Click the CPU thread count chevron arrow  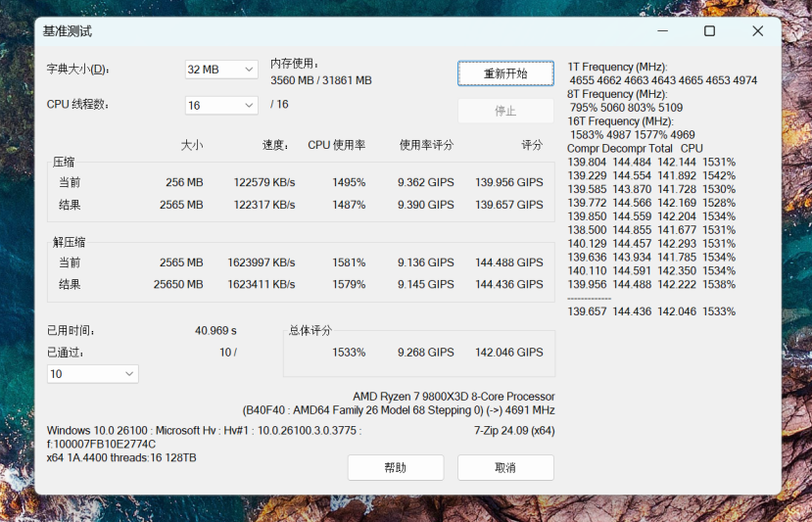coord(249,106)
